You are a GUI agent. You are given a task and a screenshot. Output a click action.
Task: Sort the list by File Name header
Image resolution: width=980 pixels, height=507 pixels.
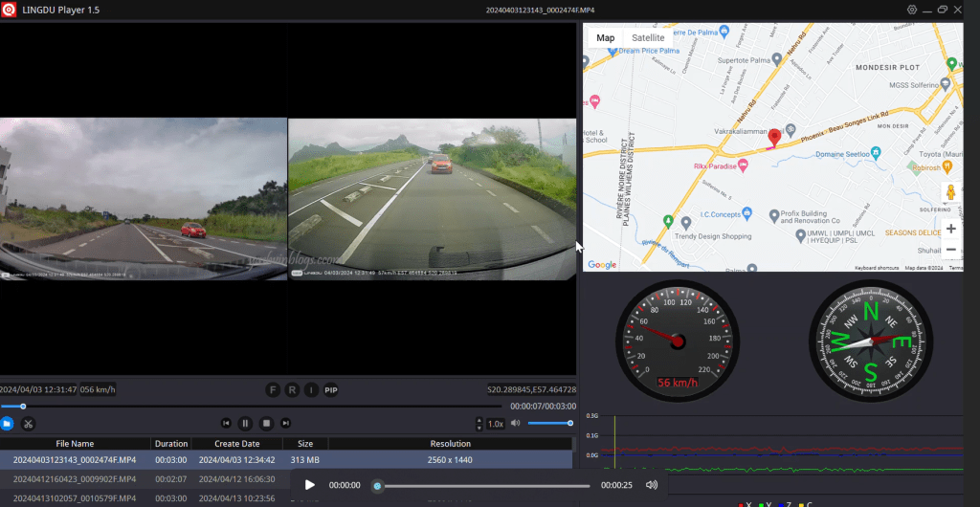[x=75, y=444]
